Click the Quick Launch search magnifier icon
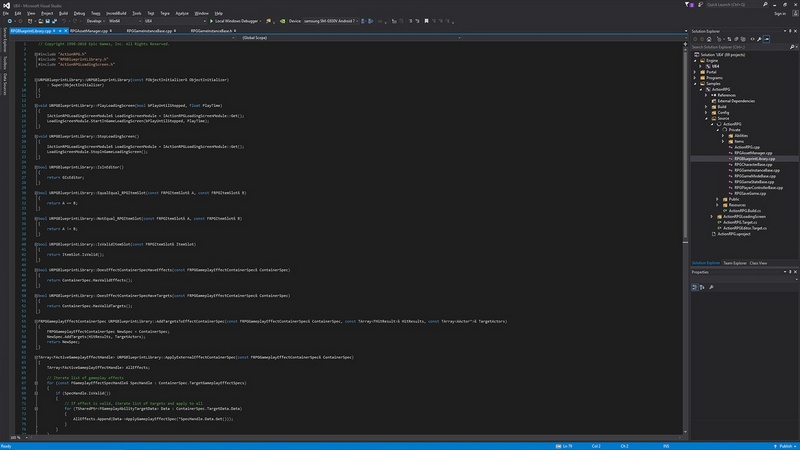 point(765,5)
